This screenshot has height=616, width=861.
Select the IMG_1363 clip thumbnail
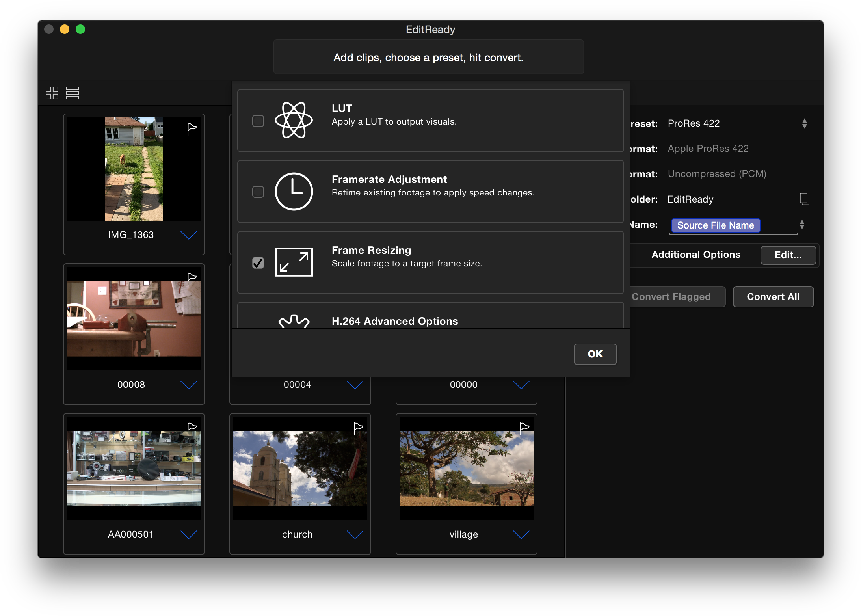133,169
